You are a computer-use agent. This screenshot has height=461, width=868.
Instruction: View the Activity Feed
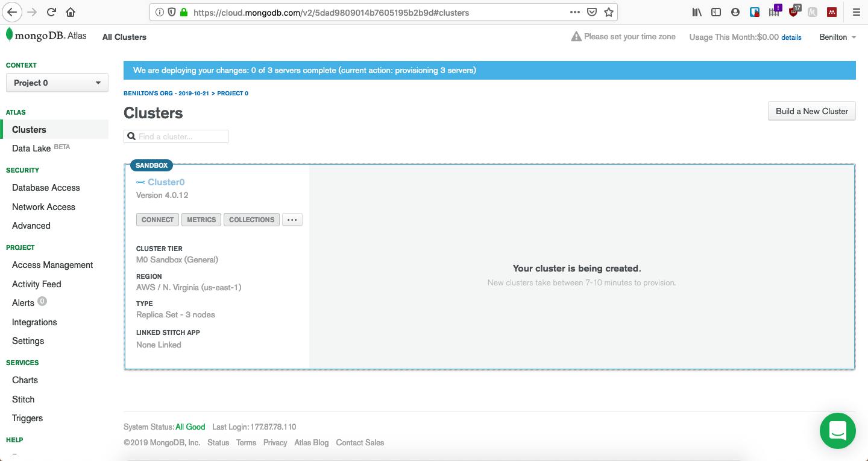pyautogui.click(x=37, y=284)
